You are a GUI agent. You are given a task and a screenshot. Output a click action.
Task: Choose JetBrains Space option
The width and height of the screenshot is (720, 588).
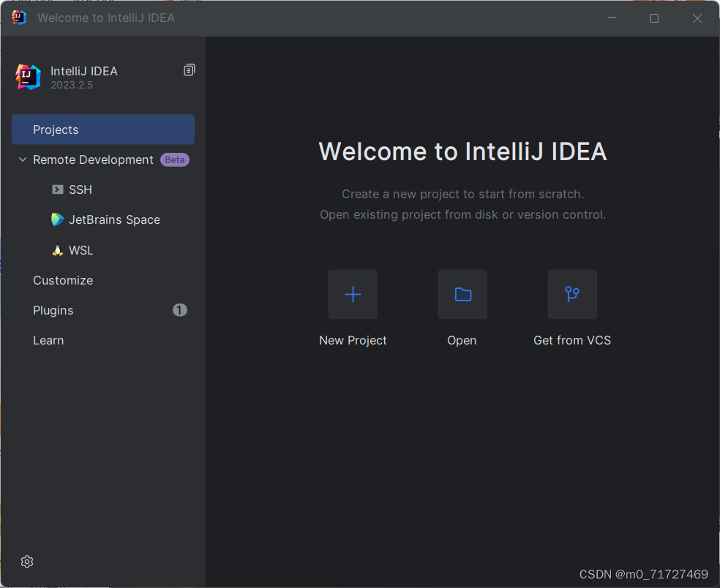click(114, 219)
